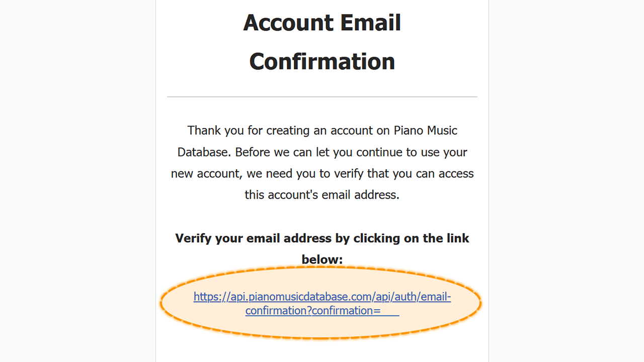Click the blank white area below the link
644x362 pixels.
point(322,351)
